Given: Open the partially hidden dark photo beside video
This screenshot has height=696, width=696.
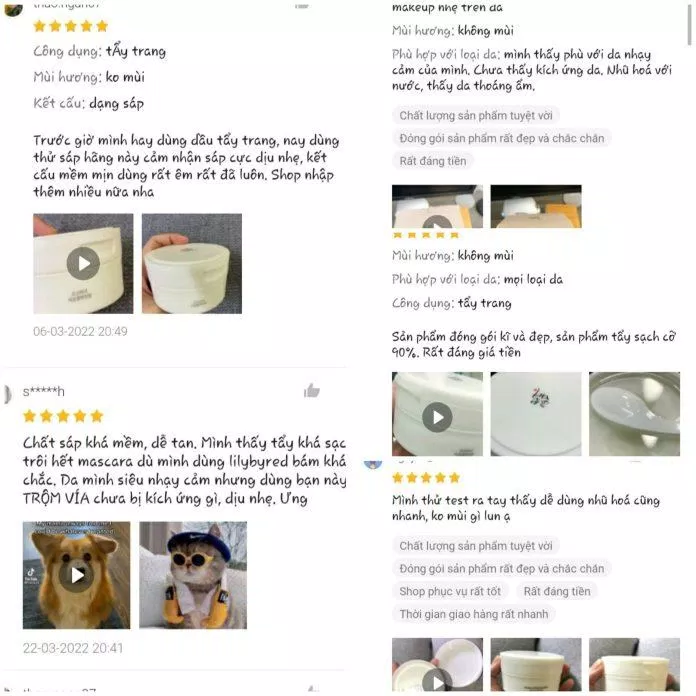Looking at the screenshot, I should point(536,206).
